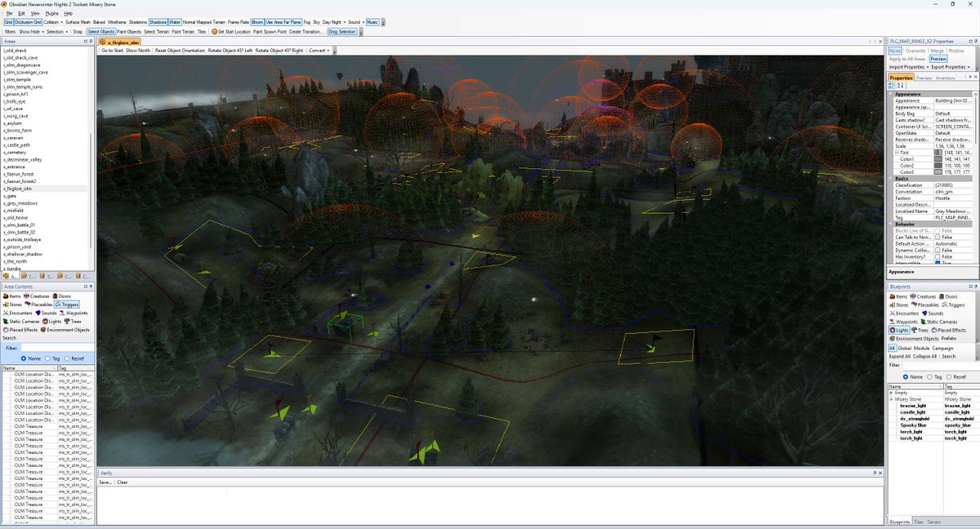This screenshot has width=980, height=529.
Task: Open the View menu
Action: click(34, 14)
